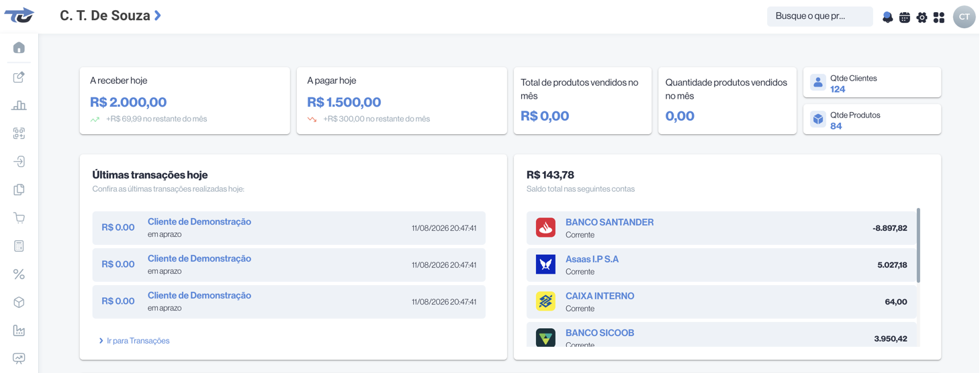Image resolution: width=980 pixels, height=373 pixels.
Task: Open the bar chart sidebar icon
Action: pyautogui.click(x=19, y=105)
